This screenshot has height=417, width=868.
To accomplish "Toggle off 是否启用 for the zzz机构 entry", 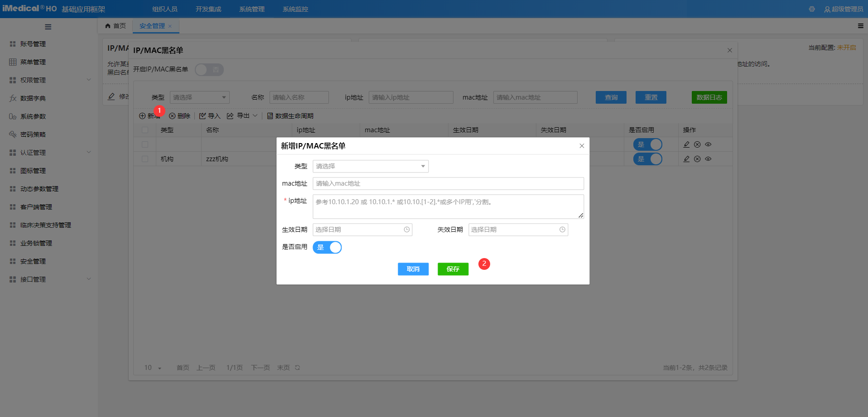I will point(647,159).
